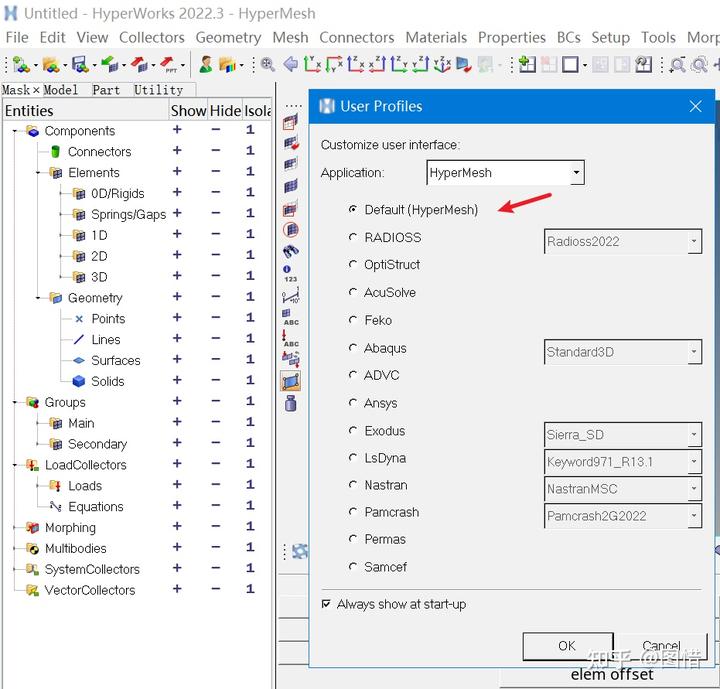
Task: Click the New Model toolbar icon
Action: pyautogui.click(x=21, y=65)
